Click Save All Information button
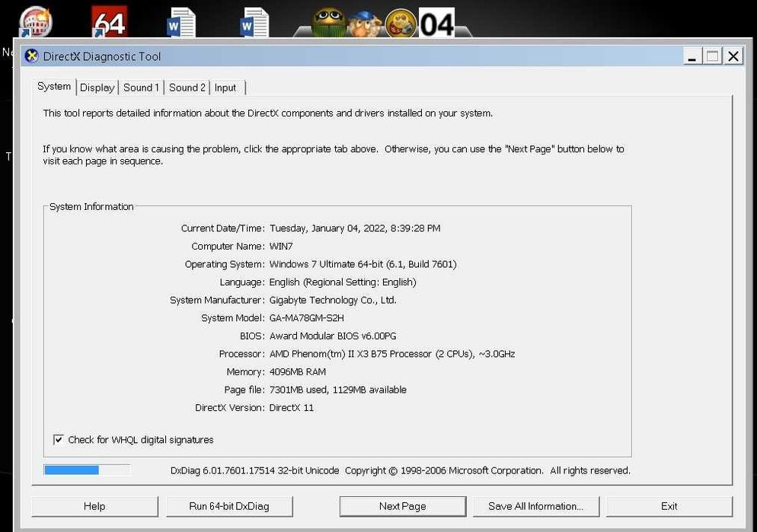This screenshot has width=757, height=532. pos(536,506)
